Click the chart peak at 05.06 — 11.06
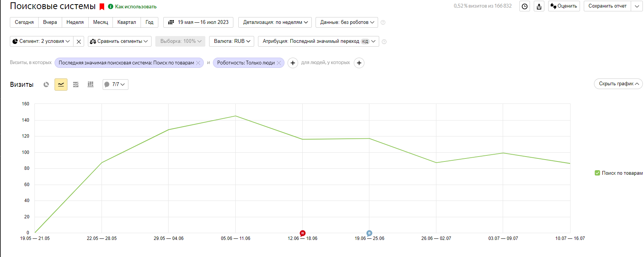Screen dimensions: 644x257 click(236, 116)
